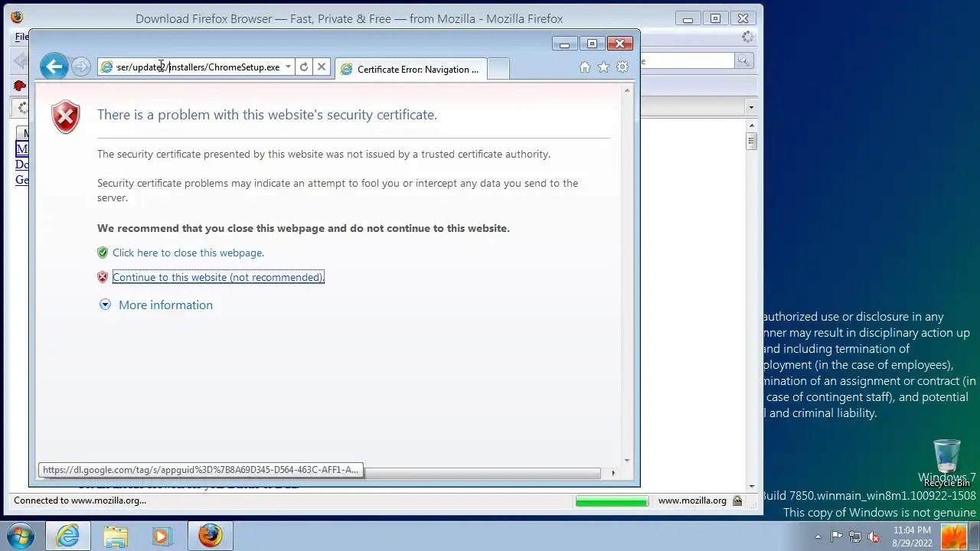Click the padlock in Firefox status bar
The image size is (980, 551).
(737, 500)
